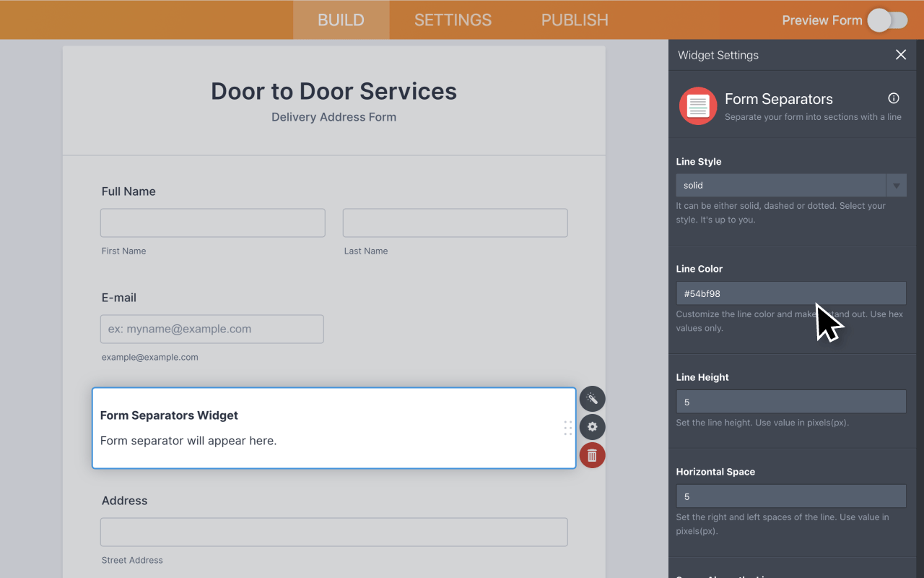Click the Form Separators info icon
This screenshot has width=924, height=578.
pyautogui.click(x=893, y=98)
